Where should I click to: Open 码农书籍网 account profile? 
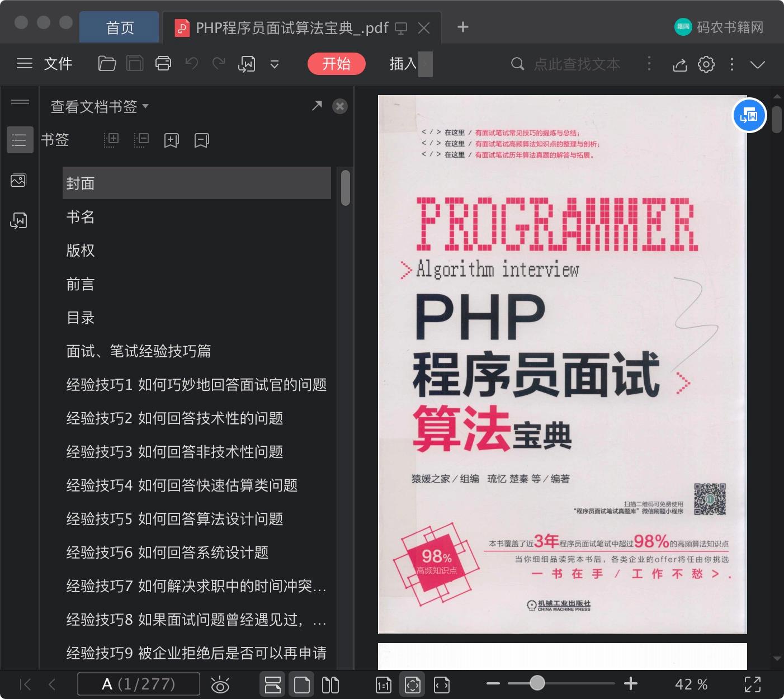[x=719, y=27]
